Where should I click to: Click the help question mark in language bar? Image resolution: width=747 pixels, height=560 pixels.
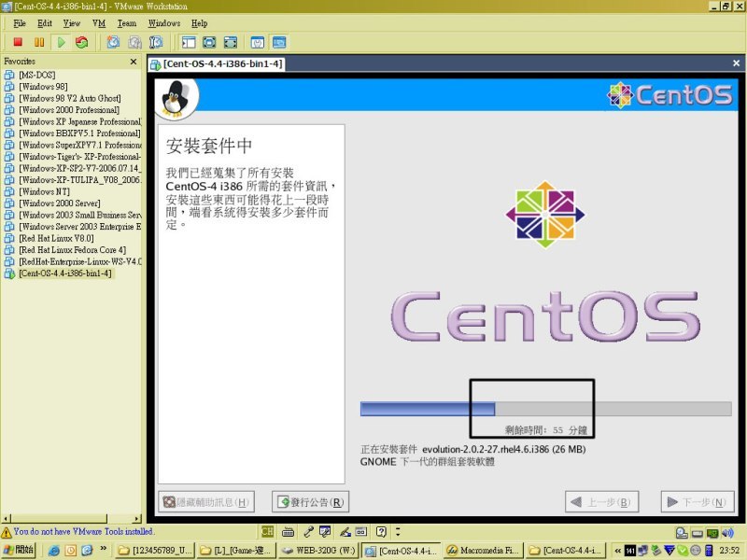click(381, 531)
